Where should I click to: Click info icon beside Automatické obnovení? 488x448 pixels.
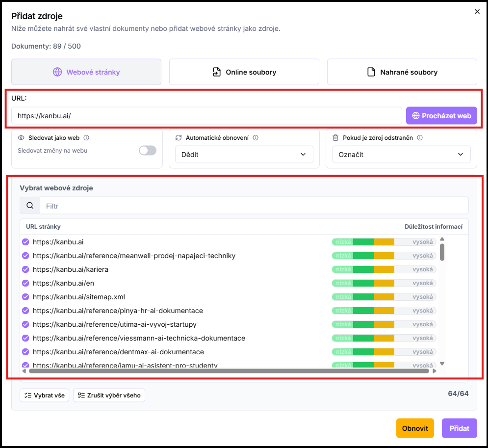[256, 137]
